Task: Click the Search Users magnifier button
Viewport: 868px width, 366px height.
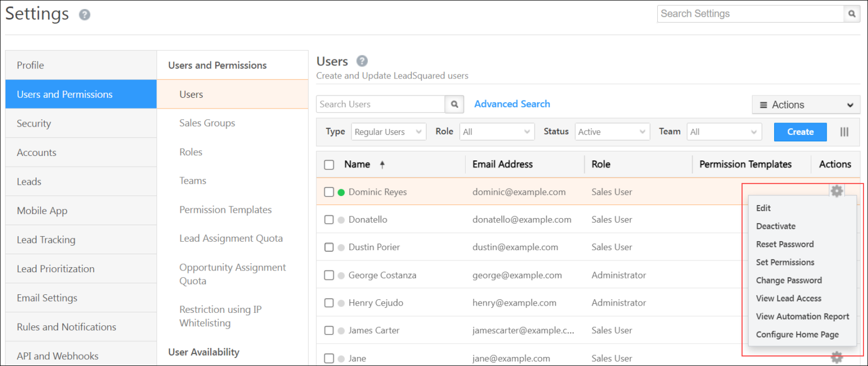Action: [454, 104]
